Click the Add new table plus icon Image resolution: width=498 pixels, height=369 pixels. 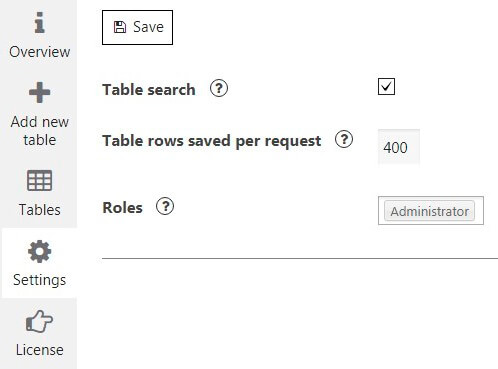(x=39, y=92)
